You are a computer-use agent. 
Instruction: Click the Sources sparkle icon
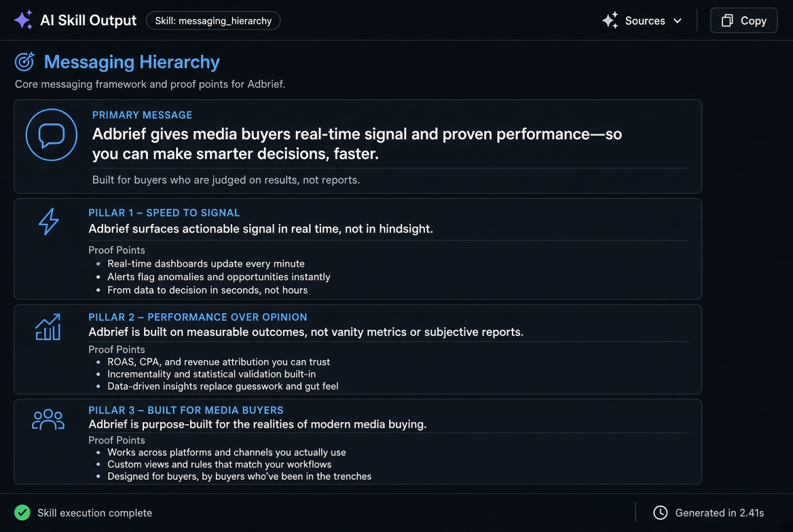(x=610, y=20)
